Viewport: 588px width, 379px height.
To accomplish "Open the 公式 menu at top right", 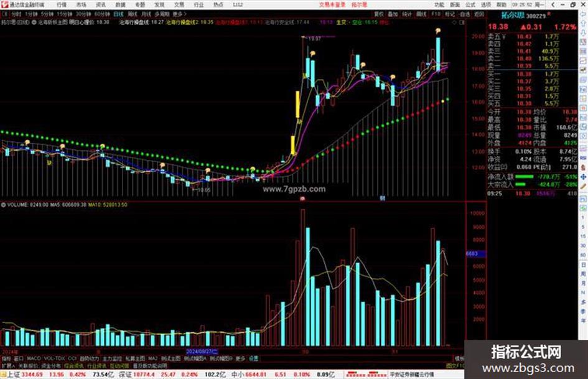I will 470,5.
